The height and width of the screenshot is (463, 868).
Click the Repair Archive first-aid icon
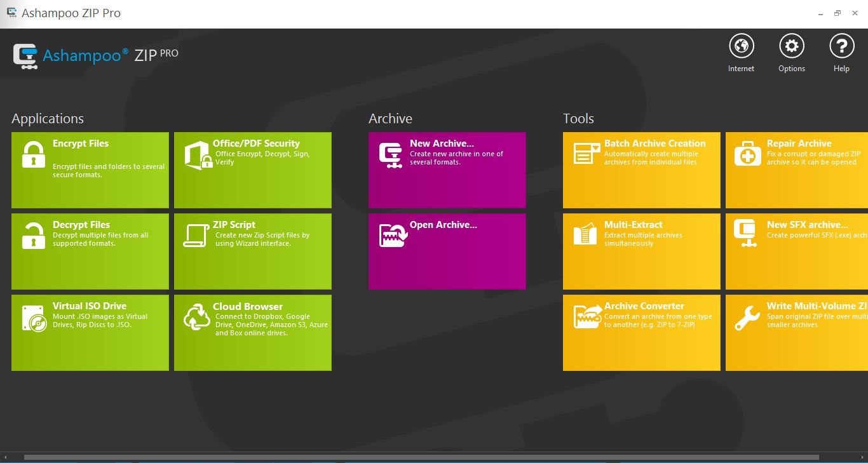click(x=747, y=154)
